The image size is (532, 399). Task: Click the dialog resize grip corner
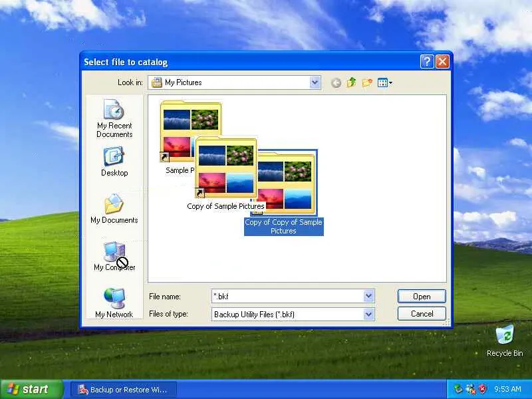pyautogui.click(x=447, y=323)
